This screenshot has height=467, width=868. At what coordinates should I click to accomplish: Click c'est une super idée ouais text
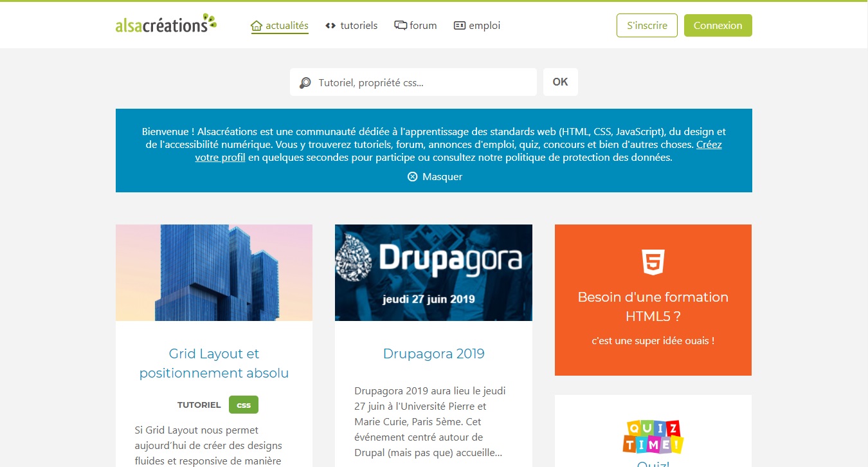[653, 341]
